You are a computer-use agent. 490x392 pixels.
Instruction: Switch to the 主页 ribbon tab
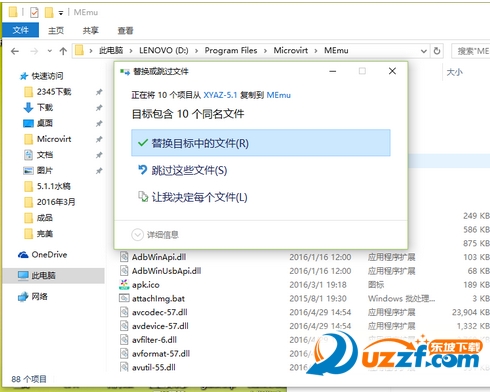[x=56, y=31]
